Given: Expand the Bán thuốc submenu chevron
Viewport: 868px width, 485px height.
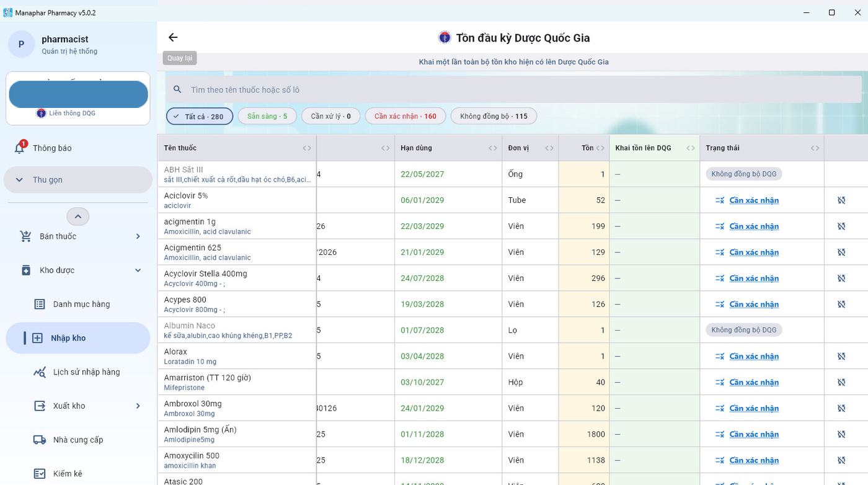Looking at the screenshot, I should [138, 236].
